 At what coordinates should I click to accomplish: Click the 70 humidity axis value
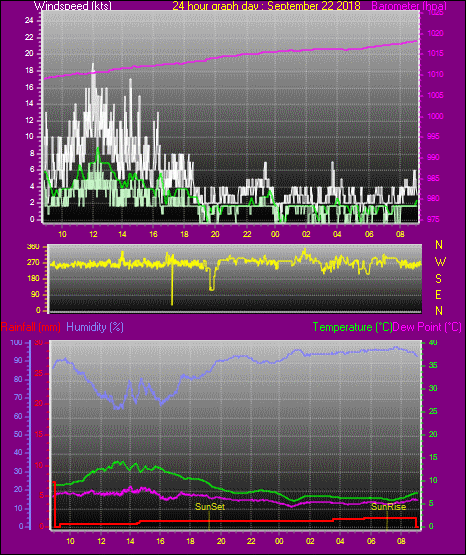point(18,397)
